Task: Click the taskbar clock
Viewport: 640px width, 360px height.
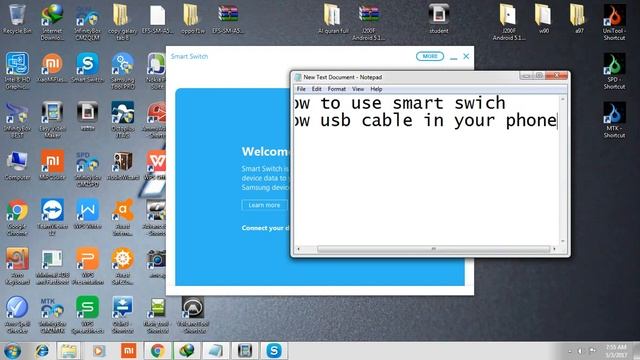Action: tap(617, 351)
